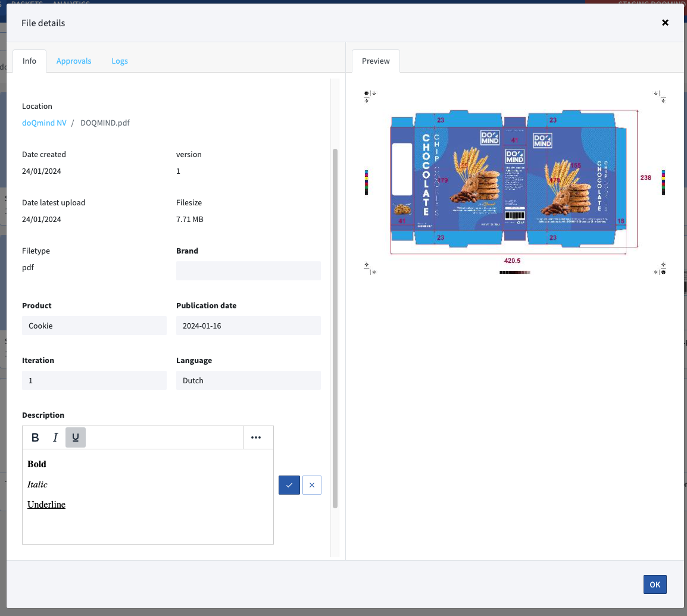Click the OK button

(x=655, y=584)
